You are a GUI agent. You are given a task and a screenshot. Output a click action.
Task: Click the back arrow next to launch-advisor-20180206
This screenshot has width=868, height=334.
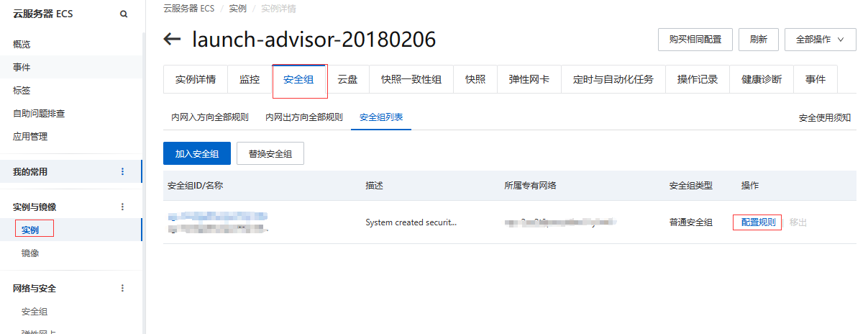[172, 40]
